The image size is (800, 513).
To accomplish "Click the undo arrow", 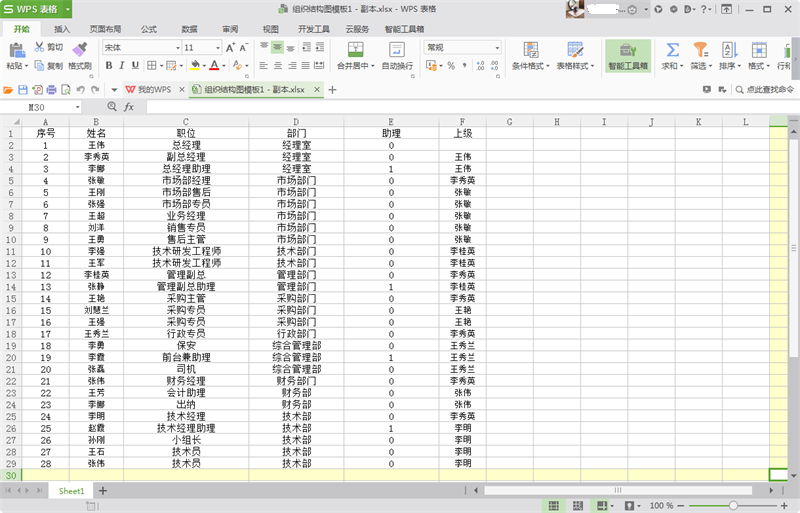I will [81, 90].
